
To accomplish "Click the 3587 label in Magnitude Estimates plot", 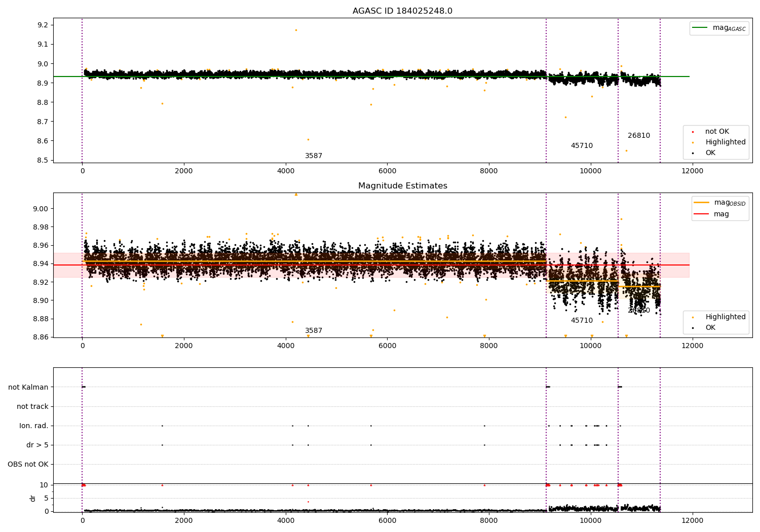I will [314, 331].
